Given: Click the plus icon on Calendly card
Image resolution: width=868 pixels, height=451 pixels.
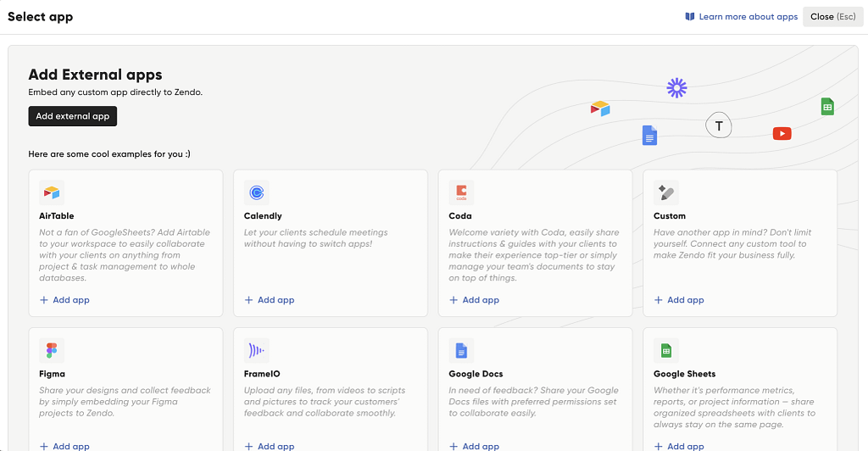Looking at the screenshot, I should (x=248, y=300).
